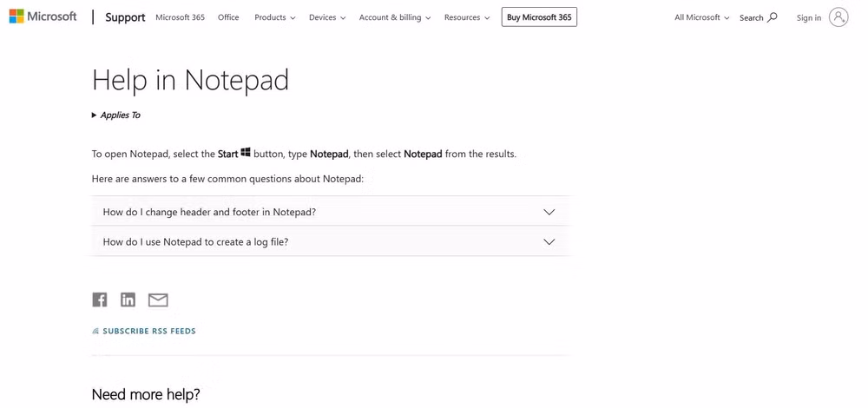Viewport: 868px width, 408px height.
Task: Expand the Products dropdown
Action: [274, 17]
